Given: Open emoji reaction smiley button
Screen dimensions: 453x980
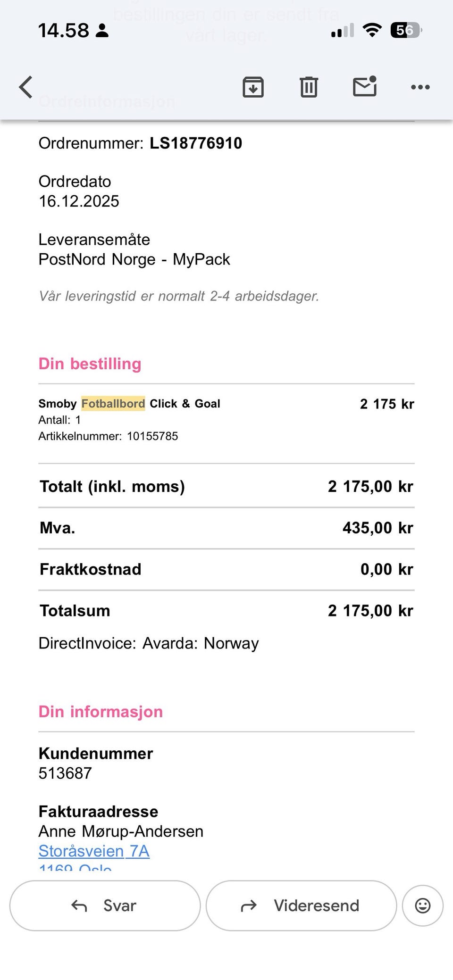Looking at the screenshot, I should [423, 905].
